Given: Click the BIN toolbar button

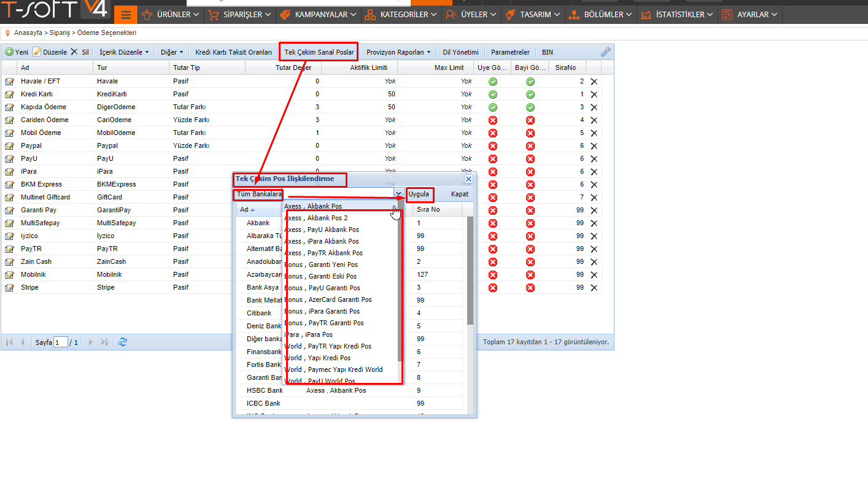Looking at the screenshot, I should 548,52.
